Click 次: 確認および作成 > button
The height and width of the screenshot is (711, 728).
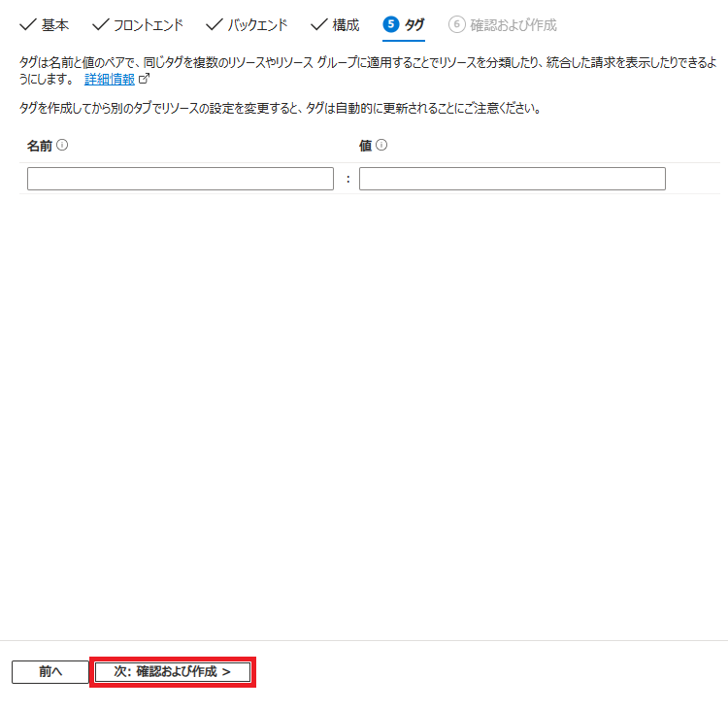pyautogui.click(x=173, y=672)
